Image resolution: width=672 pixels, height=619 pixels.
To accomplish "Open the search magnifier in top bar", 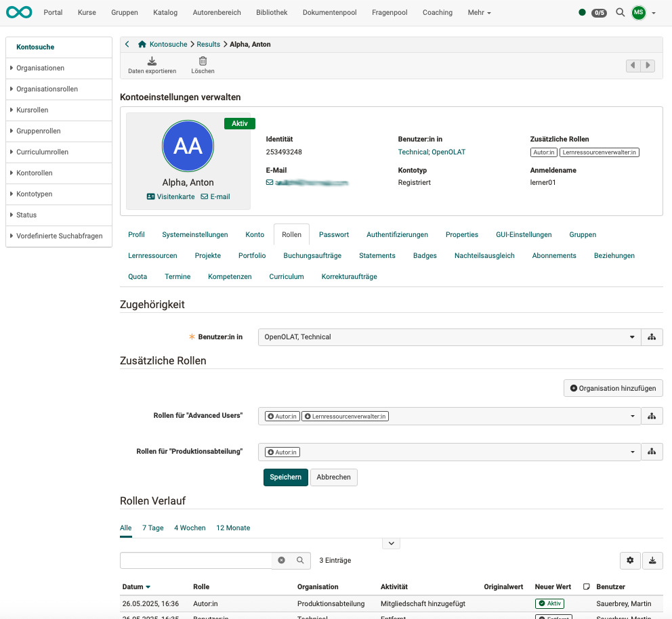I will [620, 12].
